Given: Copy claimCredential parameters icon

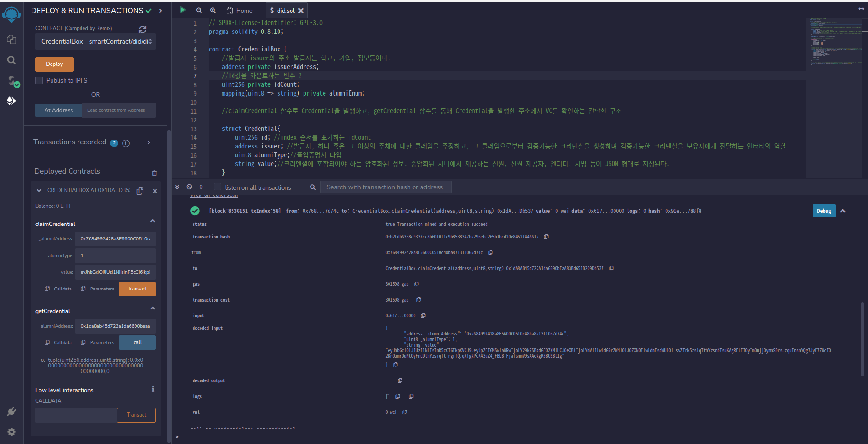Looking at the screenshot, I should point(83,289).
